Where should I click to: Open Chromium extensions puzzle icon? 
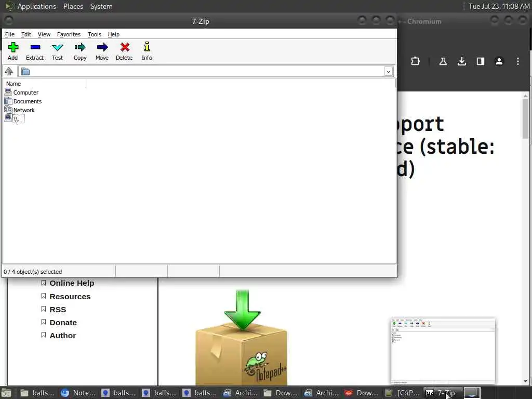point(415,61)
